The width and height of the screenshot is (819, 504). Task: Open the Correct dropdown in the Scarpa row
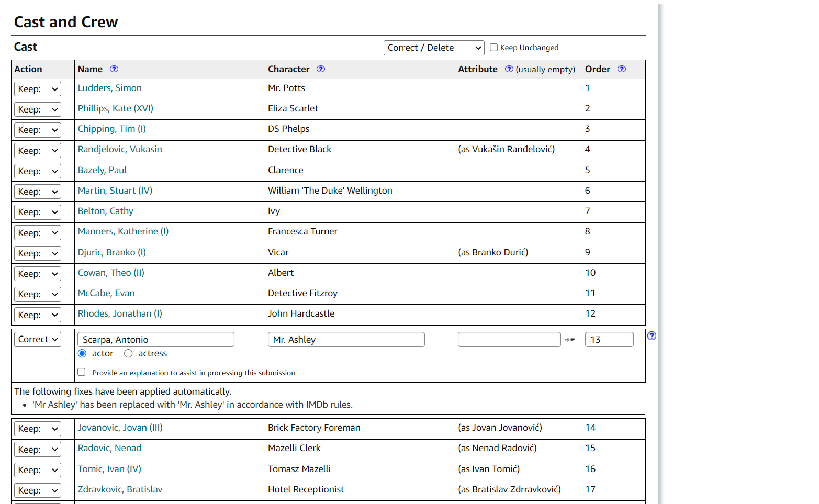(37, 339)
